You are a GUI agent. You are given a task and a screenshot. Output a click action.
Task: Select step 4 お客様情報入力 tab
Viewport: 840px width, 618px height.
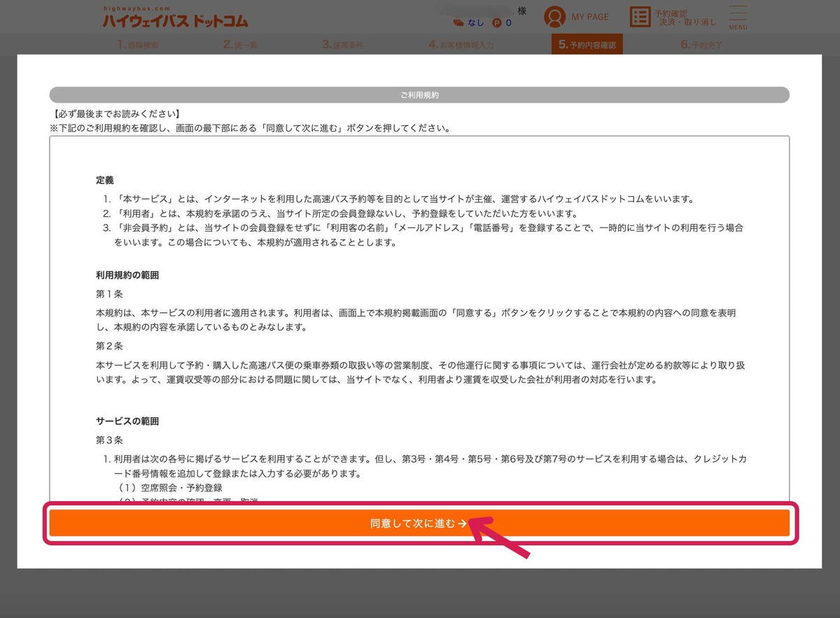(x=461, y=45)
